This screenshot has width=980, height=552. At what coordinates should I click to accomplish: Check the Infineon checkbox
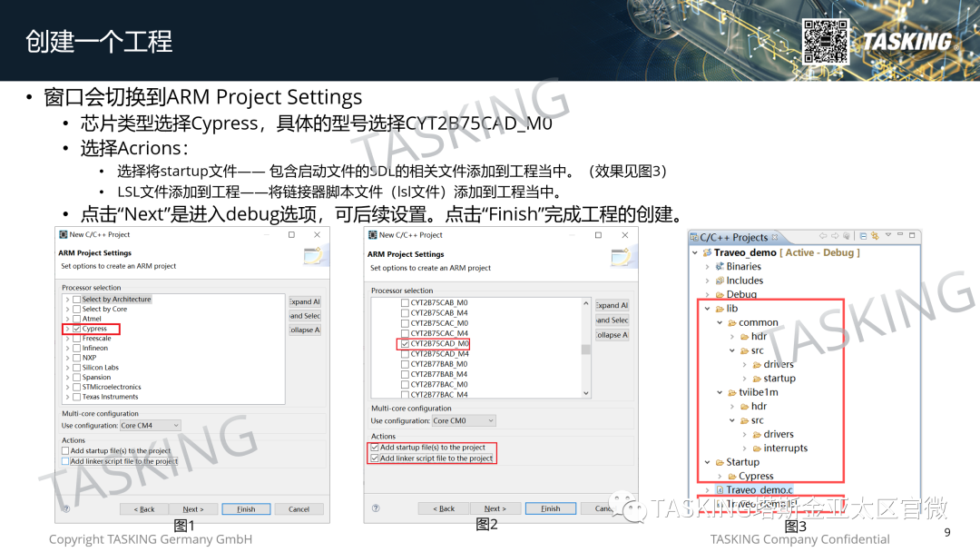77,349
